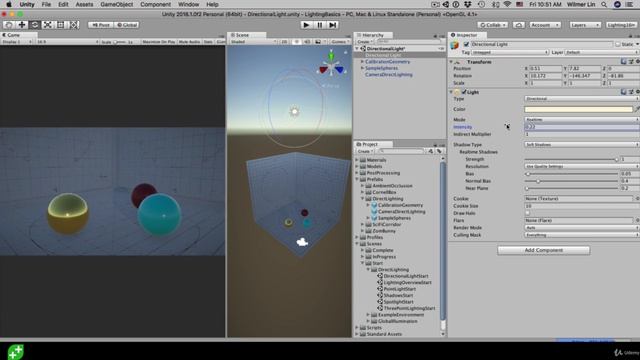Image resolution: width=640 pixels, height=360 pixels.
Task: Toggle the Static checkbox in Inspector
Action: point(618,44)
